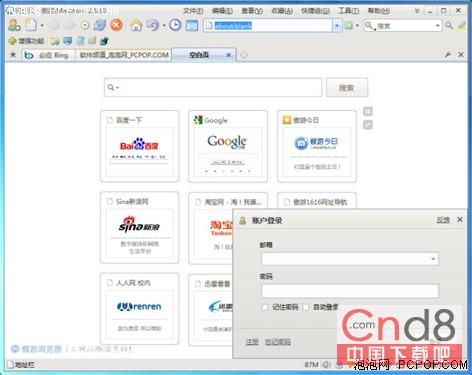Expand the address bar dropdown arrow
This screenshot has height=375, width=472.
point(337,26)
